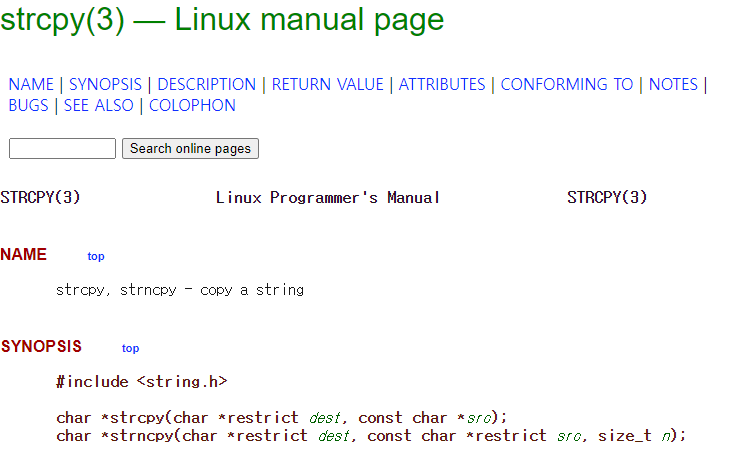Focus the search text input field
Viewport: 731px width, 455px height.
pyautogui.click(x=62, y=148)
